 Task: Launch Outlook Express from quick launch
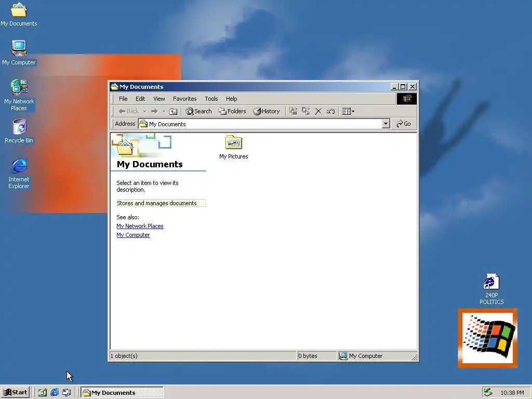(67, 393)
